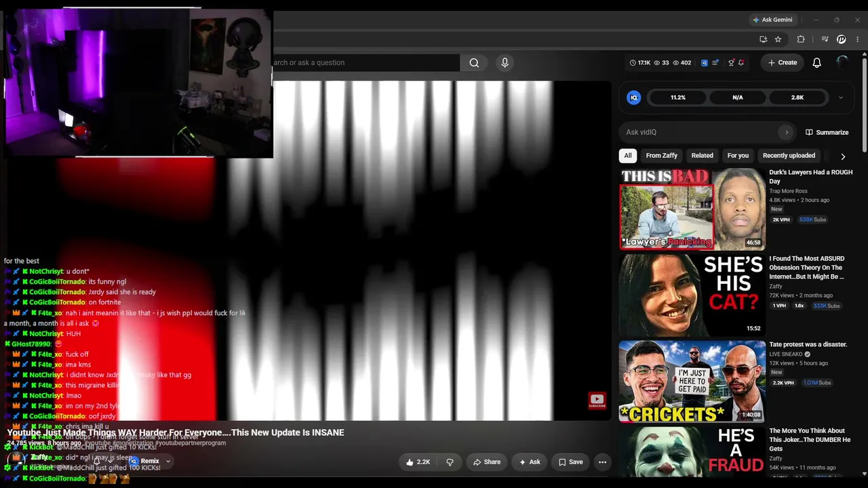Expand the Remix dropdown arrow
The height and width of the screenshot is (488, 868).
click(168, 462)
